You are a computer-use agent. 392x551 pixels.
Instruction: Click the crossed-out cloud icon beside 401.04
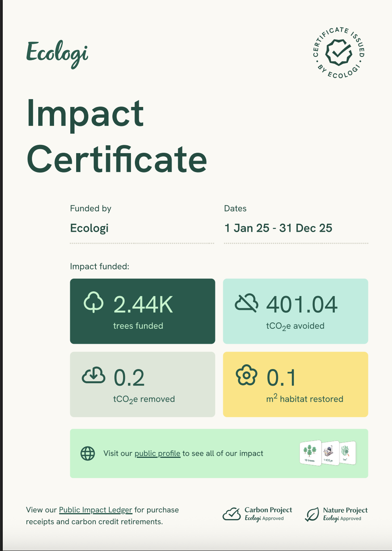click(x=246, y=303)
